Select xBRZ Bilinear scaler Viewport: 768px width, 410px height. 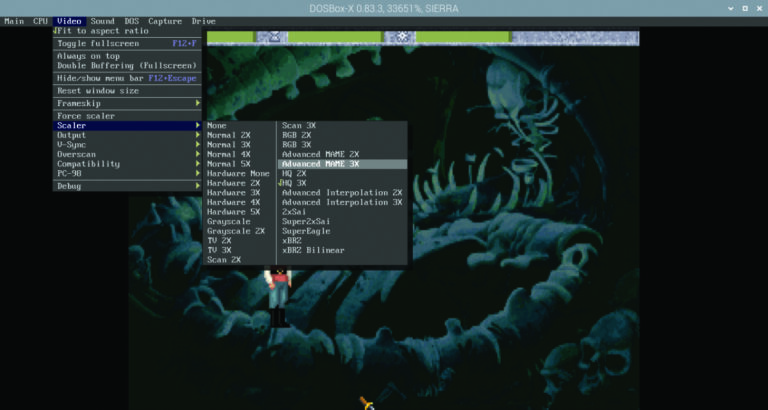[x=313, y=250]
